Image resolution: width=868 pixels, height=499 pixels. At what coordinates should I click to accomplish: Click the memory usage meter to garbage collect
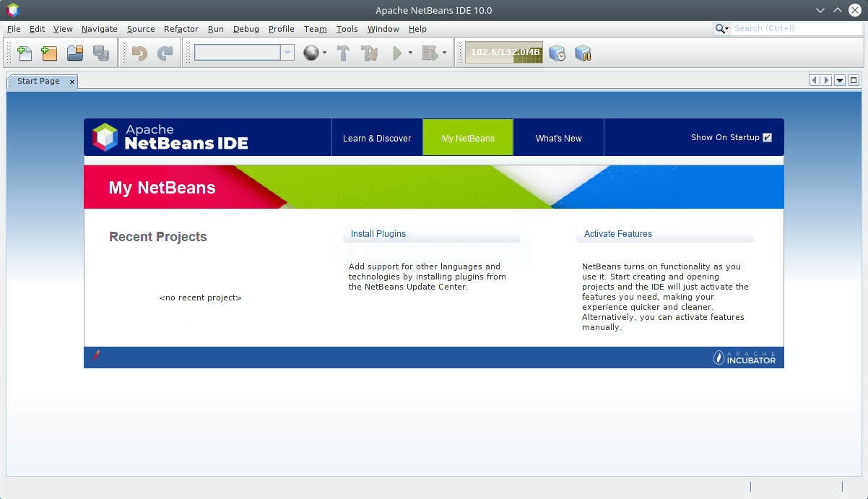point(503,52)
